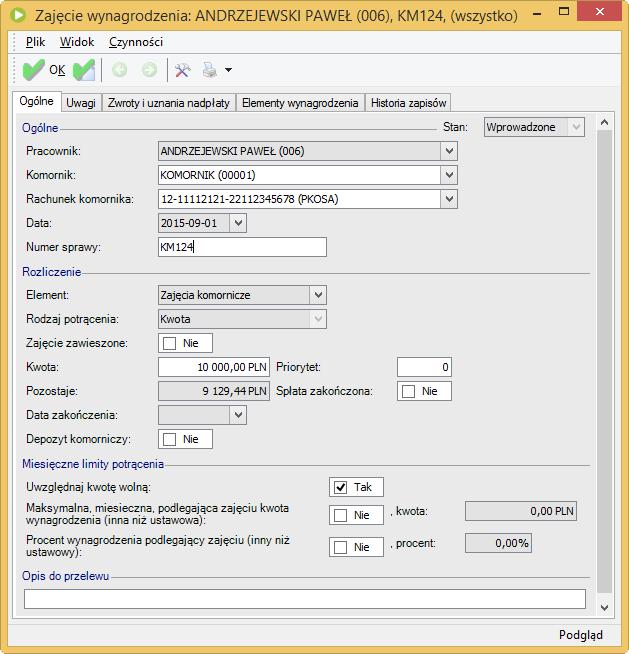629x654 pixels.
Task: Expand the Element dropdown
Action: coord(318,295)
